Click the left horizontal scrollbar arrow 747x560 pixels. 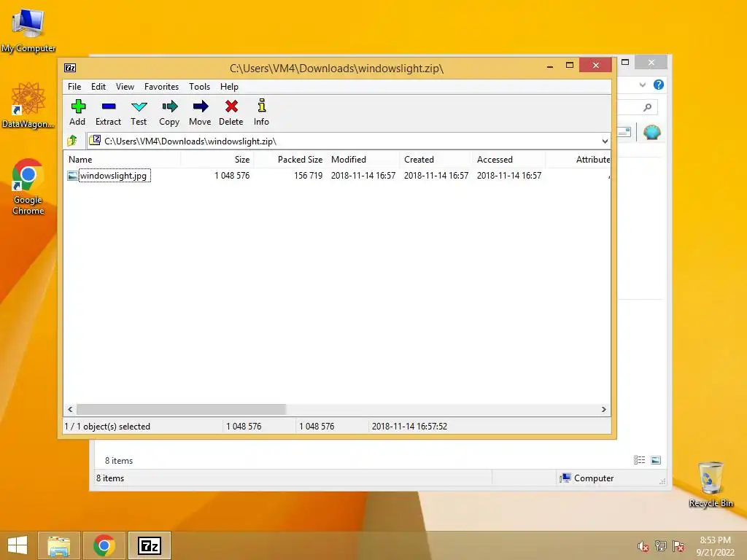coord(71,410)
